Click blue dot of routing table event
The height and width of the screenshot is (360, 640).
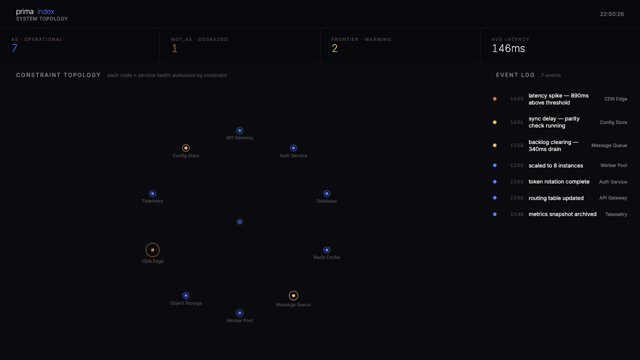pyautogui.click(x=495, y=198)
